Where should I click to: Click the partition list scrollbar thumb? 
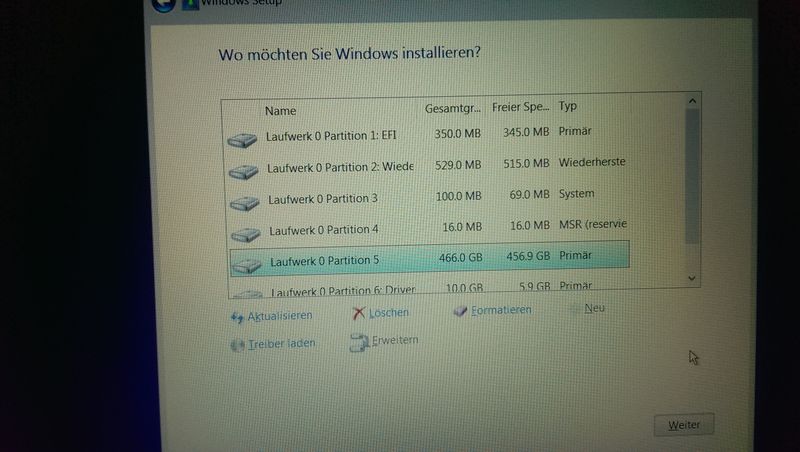point(692,176)
